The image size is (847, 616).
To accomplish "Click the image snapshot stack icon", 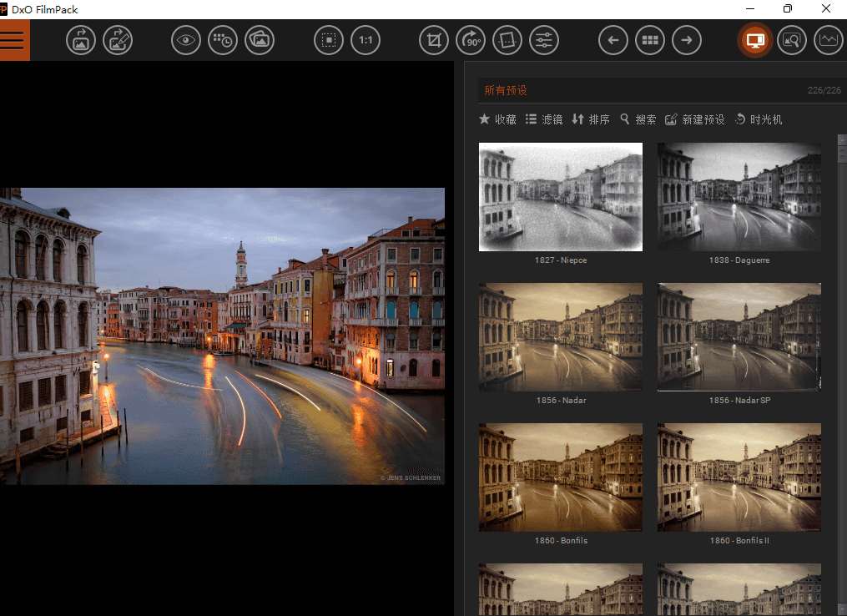I will point(260,40).
